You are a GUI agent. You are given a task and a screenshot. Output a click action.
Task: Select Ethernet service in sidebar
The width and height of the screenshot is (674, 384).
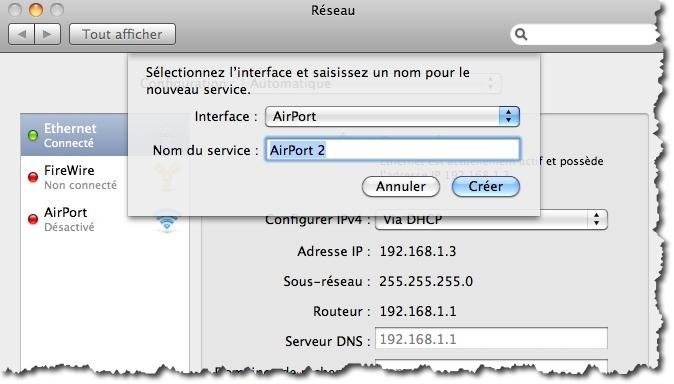(x=74, y=135)
